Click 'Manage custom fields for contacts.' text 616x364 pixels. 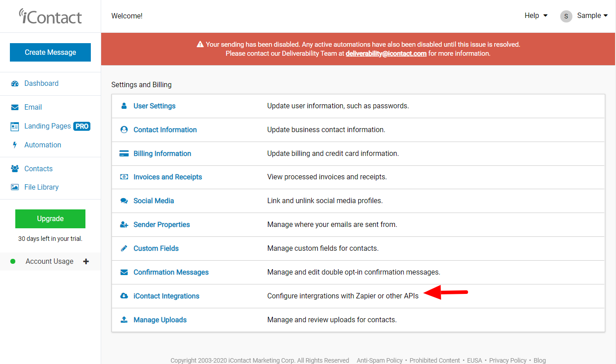click(x=323, y=249)
